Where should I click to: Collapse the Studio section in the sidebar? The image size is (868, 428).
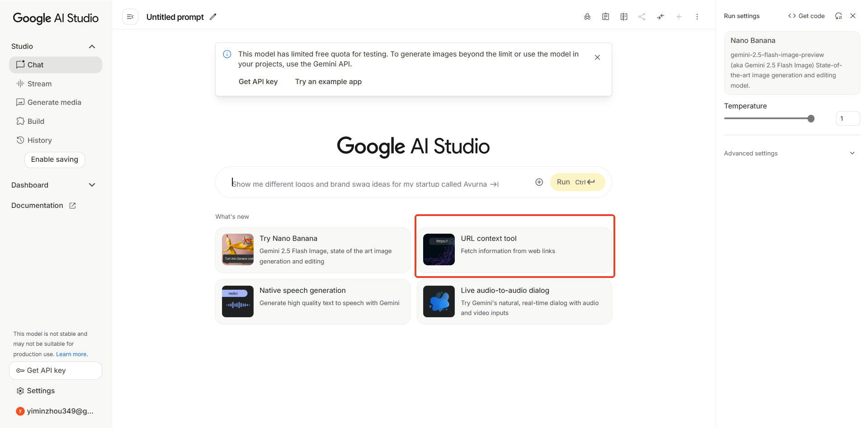(x=92, y=46)
